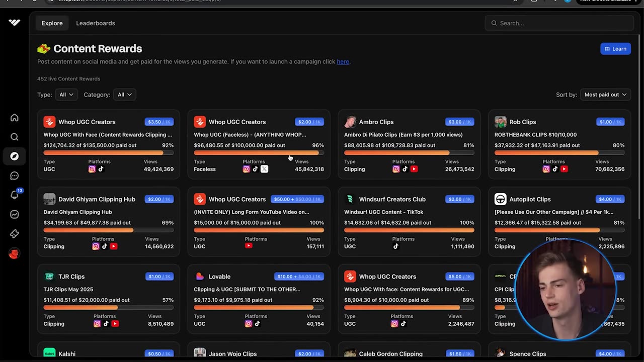This screenshot has height=362, width=644.
Task: Click the Rob Clips profile picture
Action: pyautogui.click(x=501, y=122)
